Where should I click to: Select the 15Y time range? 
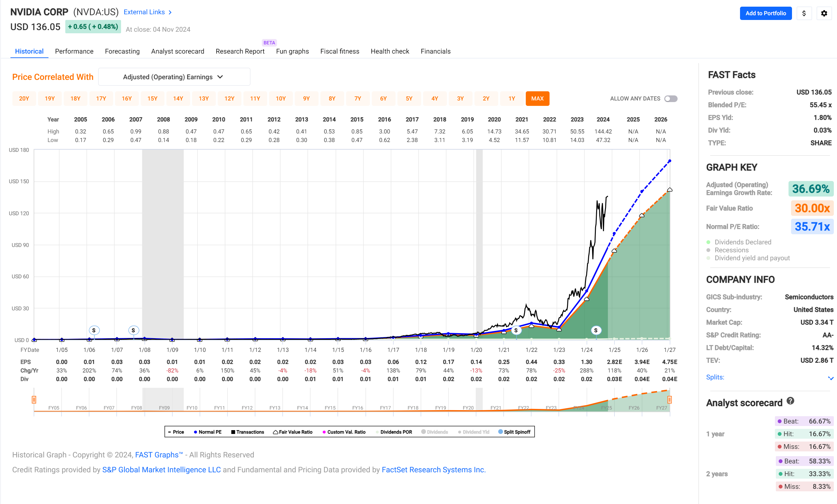(152, 99)
